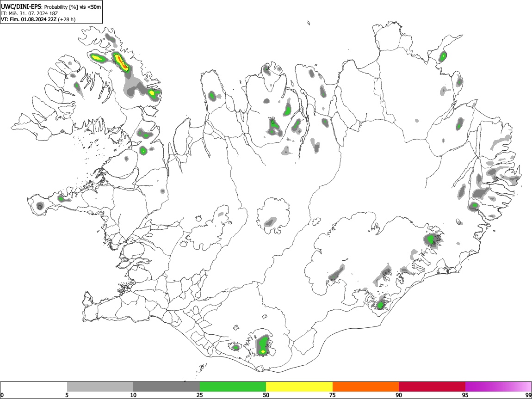The image size is (532, 399).
Task: Click the red 90-95 legend segment
Action: pos(432,387)
